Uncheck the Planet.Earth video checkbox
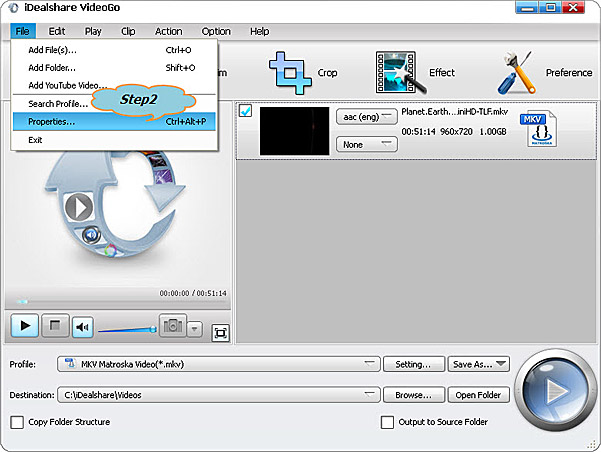 point(245,111)
